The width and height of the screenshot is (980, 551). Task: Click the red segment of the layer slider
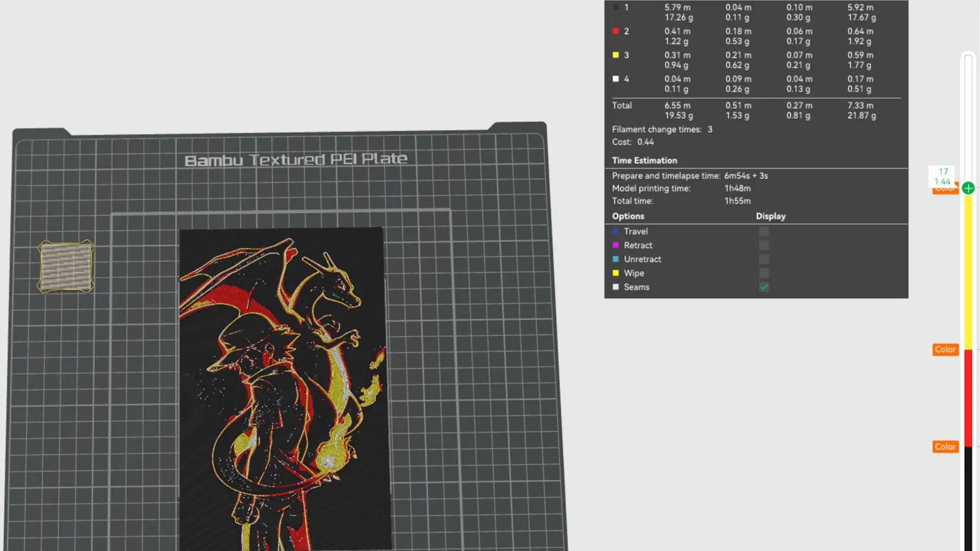click(968, 398)
